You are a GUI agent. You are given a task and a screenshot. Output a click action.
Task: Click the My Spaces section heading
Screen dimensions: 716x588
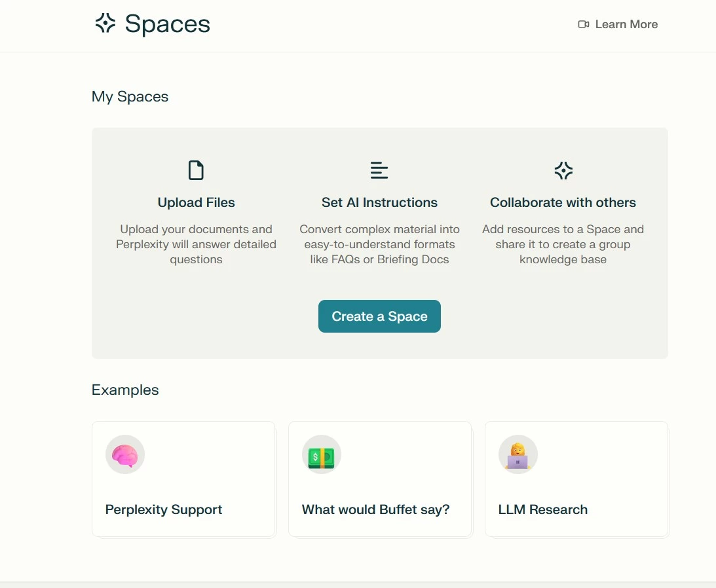130,97
